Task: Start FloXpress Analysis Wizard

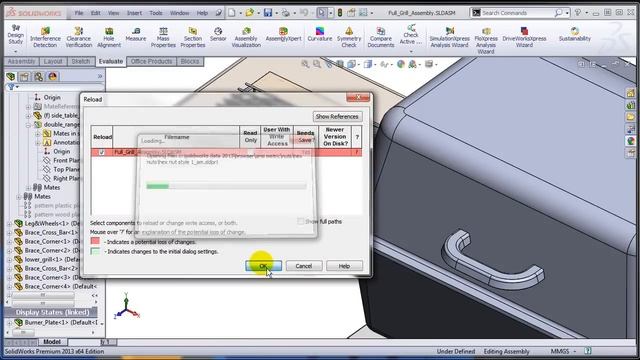Action: pos(486,40)
